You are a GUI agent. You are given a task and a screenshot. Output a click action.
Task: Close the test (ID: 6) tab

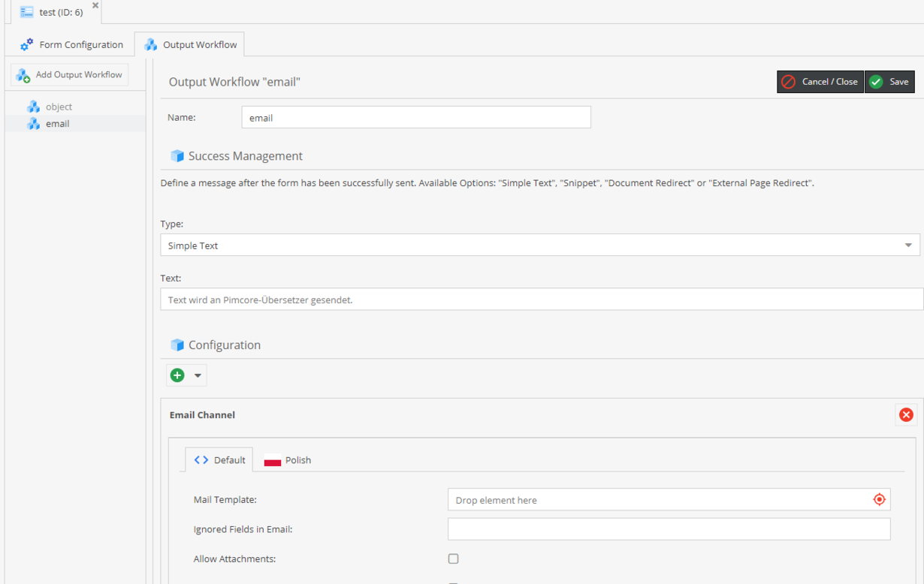click(95, 5)
